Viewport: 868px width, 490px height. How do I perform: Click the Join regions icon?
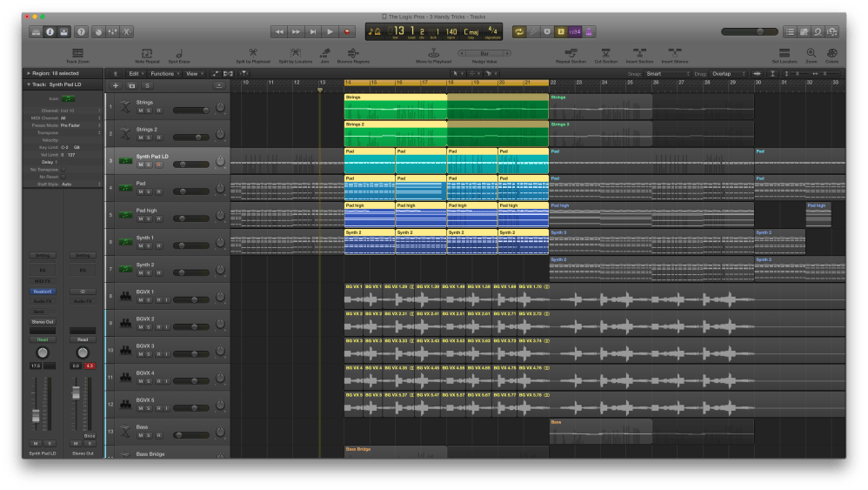coord(324,53)
